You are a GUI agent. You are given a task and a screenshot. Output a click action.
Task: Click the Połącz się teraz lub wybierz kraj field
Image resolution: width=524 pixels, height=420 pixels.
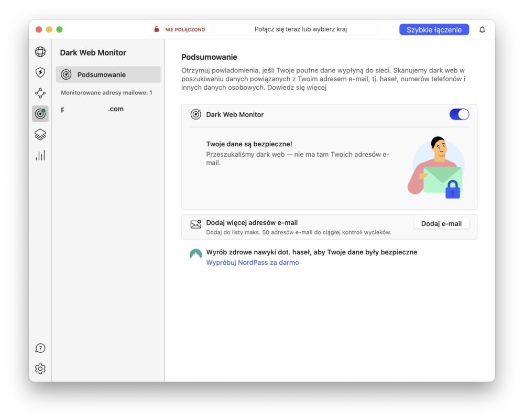301,29
